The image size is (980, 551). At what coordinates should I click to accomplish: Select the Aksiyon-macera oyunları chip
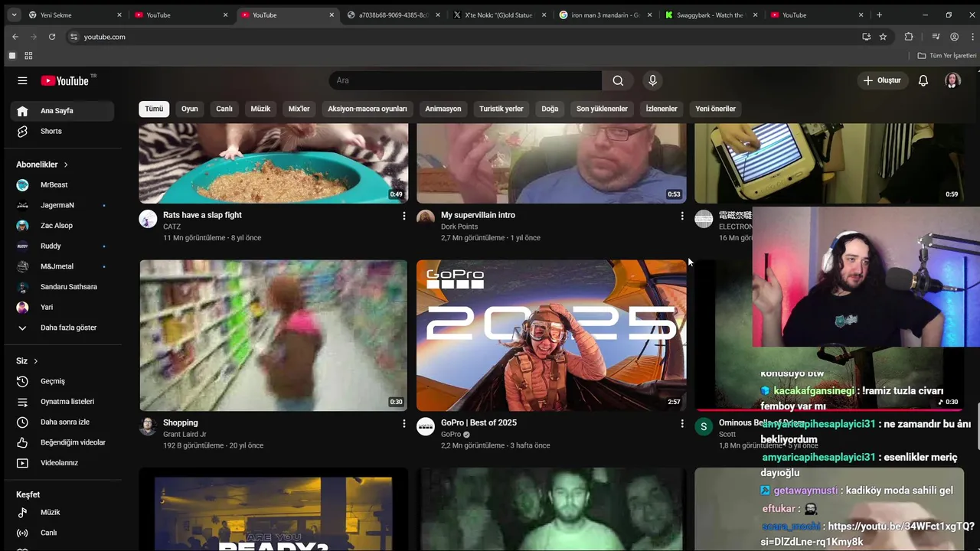click(x=367, y=109)
